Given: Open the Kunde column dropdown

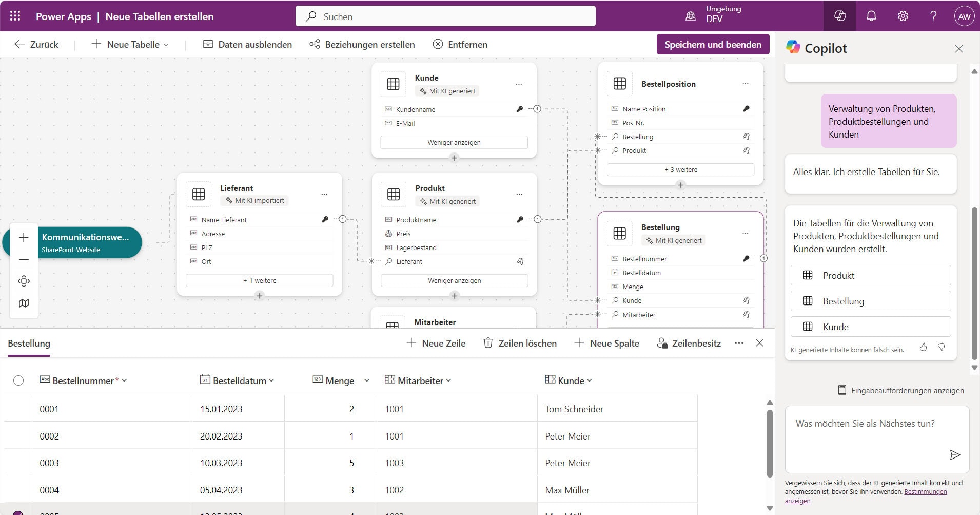Looking at the screenshot, I should tap(589, 380).
